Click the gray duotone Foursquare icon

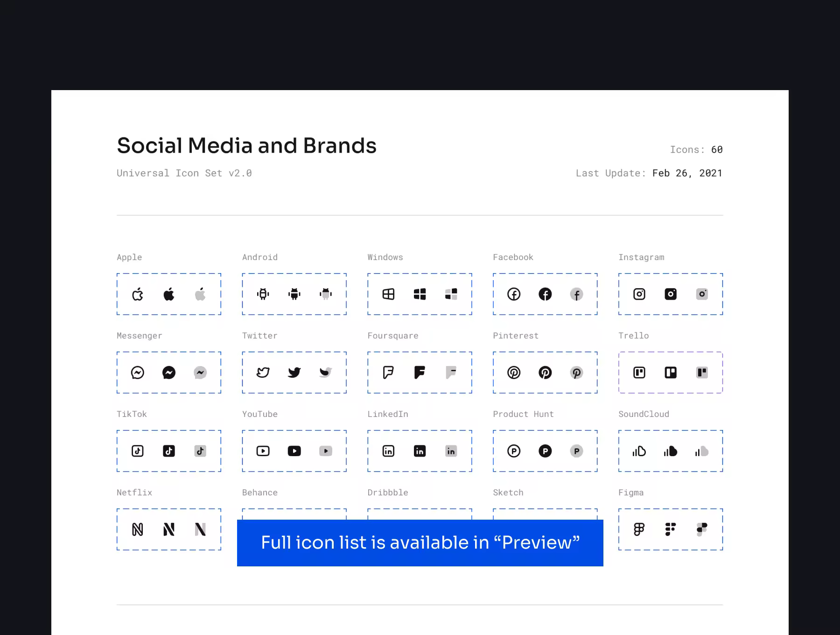click(451, 373)
